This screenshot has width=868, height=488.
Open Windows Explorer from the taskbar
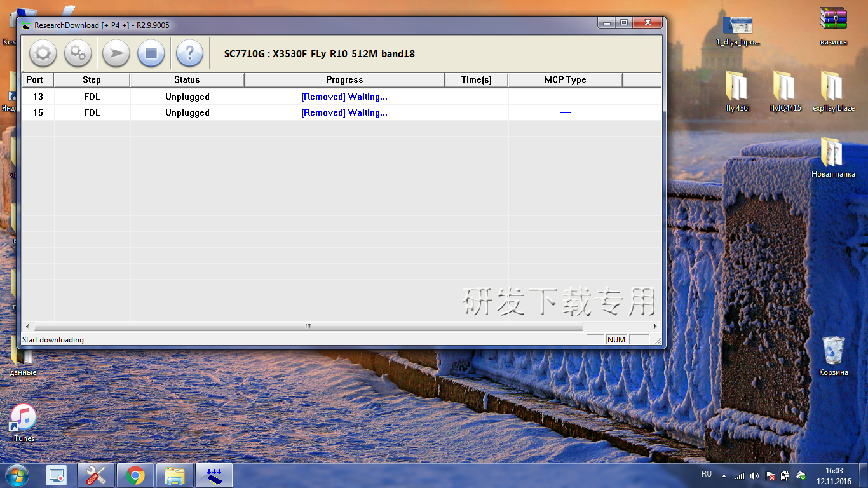click(174, 475)
